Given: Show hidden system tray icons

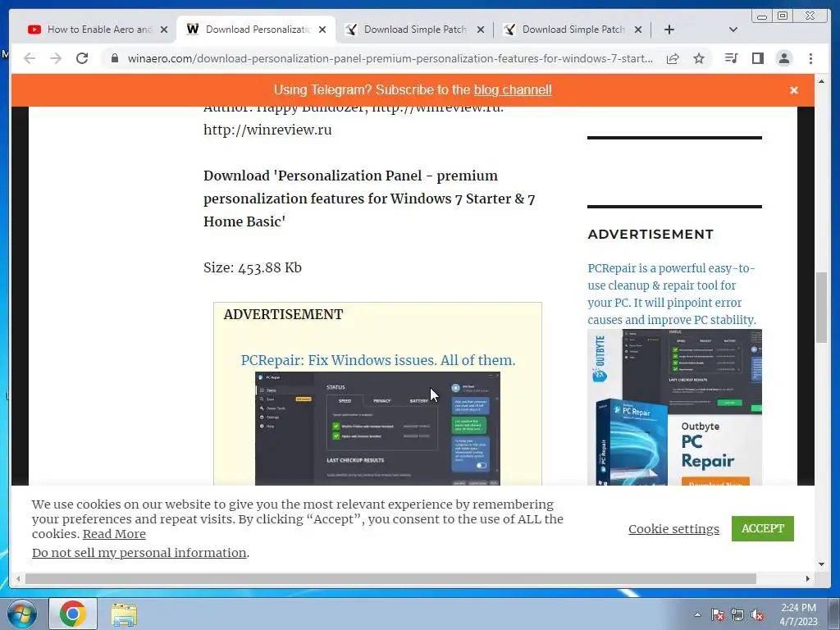Looking at the screenshot, I should click(x=697, y=614).
